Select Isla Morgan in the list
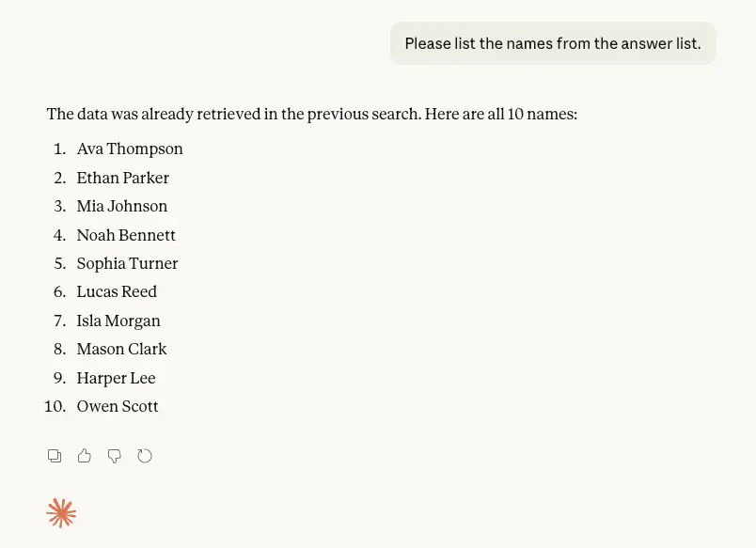This screenshot has width=756, height=548. (x=118, y=321)
